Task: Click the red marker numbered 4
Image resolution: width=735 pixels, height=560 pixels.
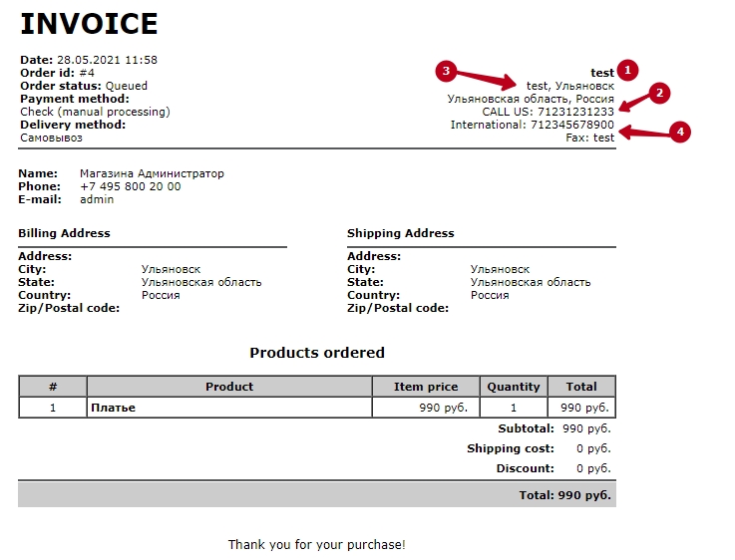Action: point(679,133)
